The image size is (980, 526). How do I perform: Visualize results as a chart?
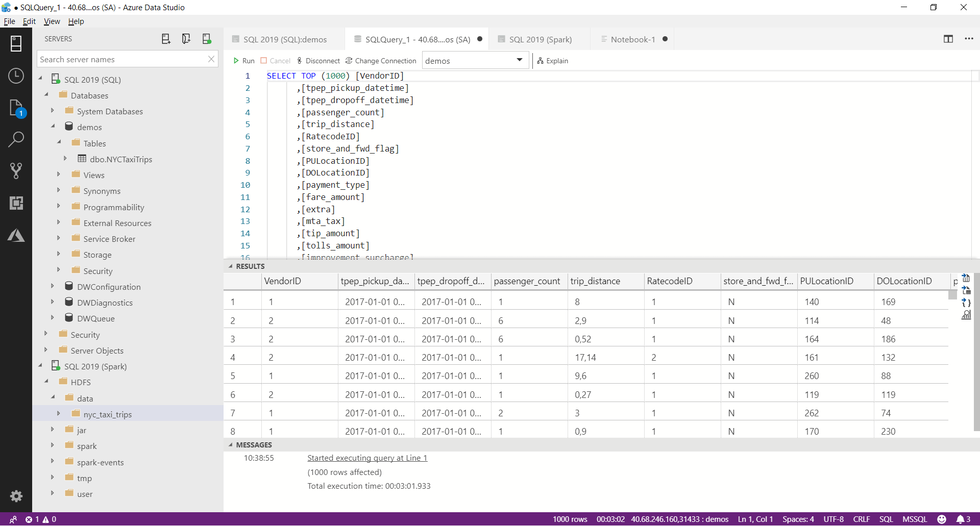[x=966, y=315]
